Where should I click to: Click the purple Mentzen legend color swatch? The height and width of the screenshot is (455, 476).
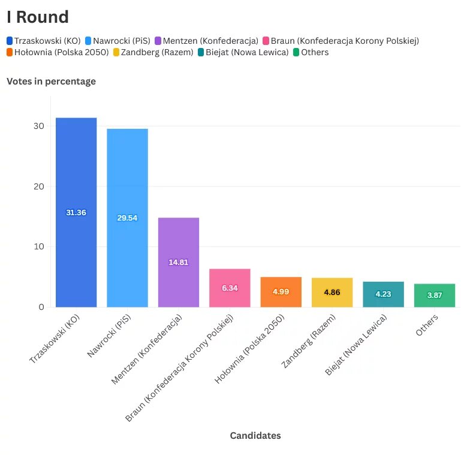point(158,41)
